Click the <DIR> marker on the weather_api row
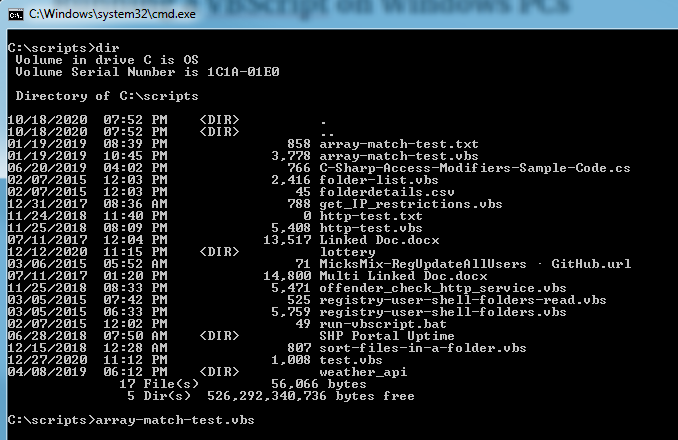This screenshot has height=440, width=678. (219, 372)
